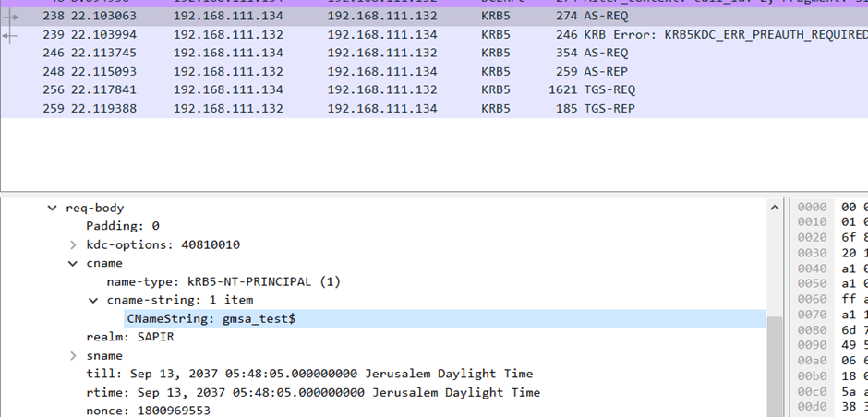Screen dimensions: 868x417
Task: Collapse the cname tree node
Action: pyautogui.click(x=73, y=263)
